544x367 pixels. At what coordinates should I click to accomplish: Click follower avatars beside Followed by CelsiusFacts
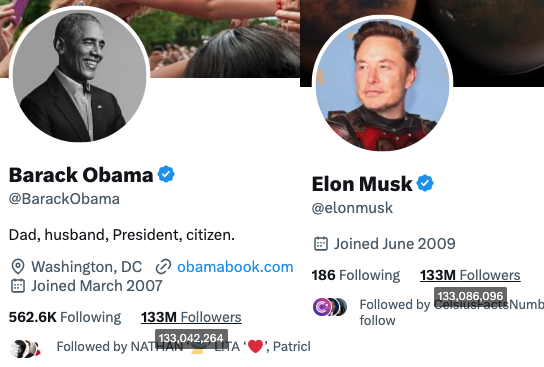tap(330, 307)
